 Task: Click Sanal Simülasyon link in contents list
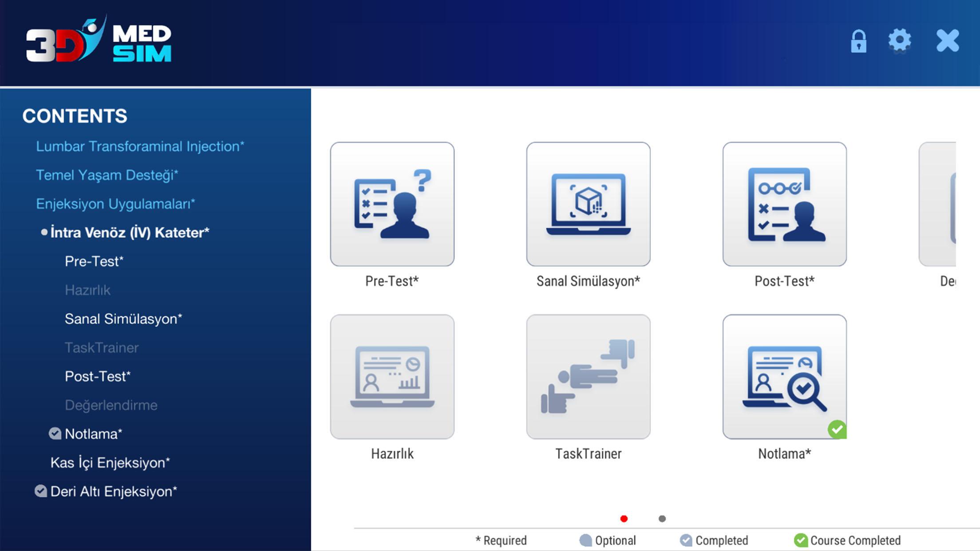(123, 319)
